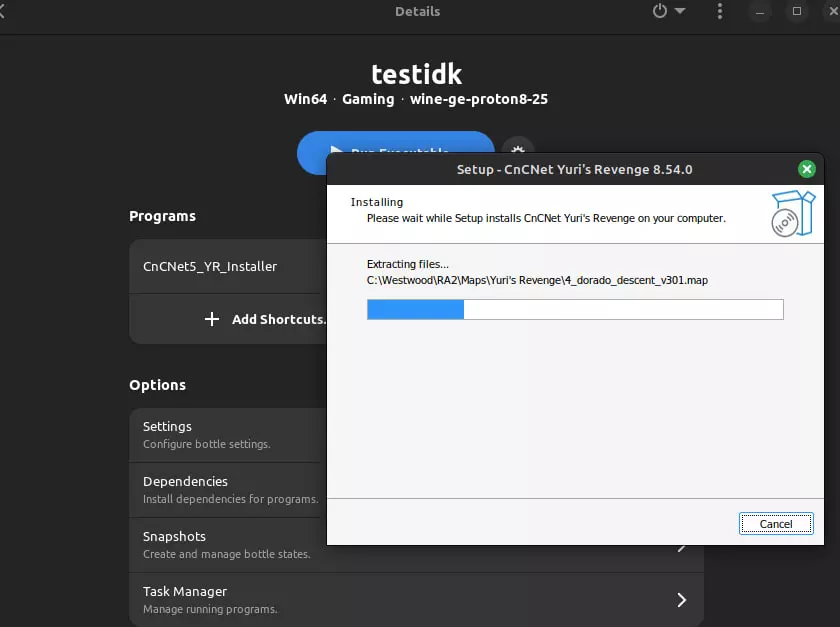The width and height of the screenshot is (840, 627).
Task: Minimize the Bottles window
Action: click(760, 11)
